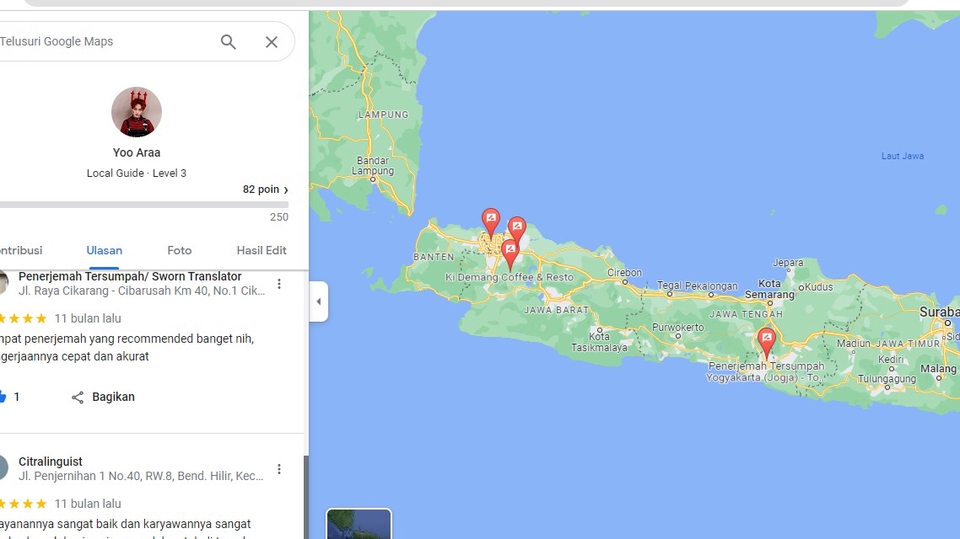Open the 82 poin details chevron

pyautogui.click(x=286, y=190)
